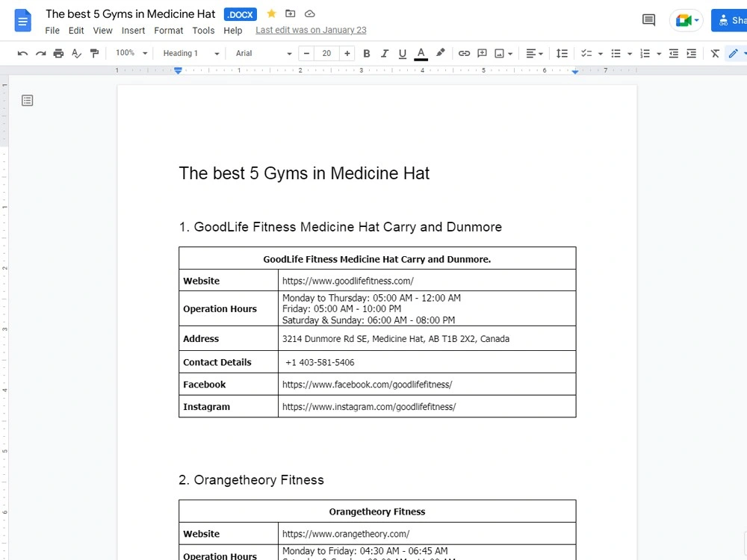Click the left indent ruler marker
747x560 pixels.
click(178, 70)
